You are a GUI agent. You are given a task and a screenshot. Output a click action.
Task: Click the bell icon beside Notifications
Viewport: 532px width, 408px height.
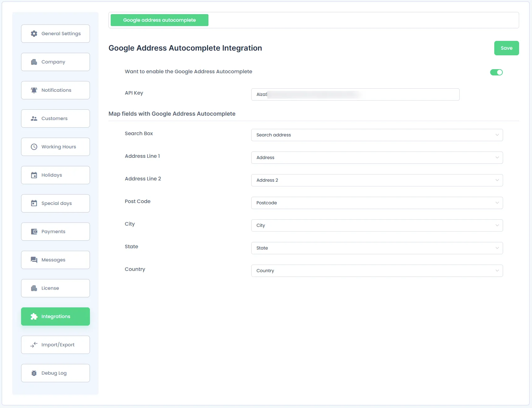tap(34, 90)
